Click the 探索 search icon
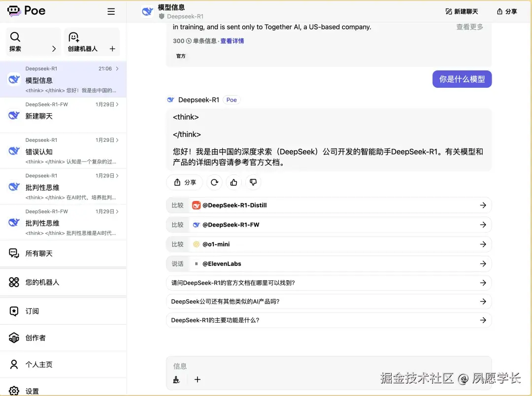The image size is (532, 396). pyautogui.click(x=15, y=36)
